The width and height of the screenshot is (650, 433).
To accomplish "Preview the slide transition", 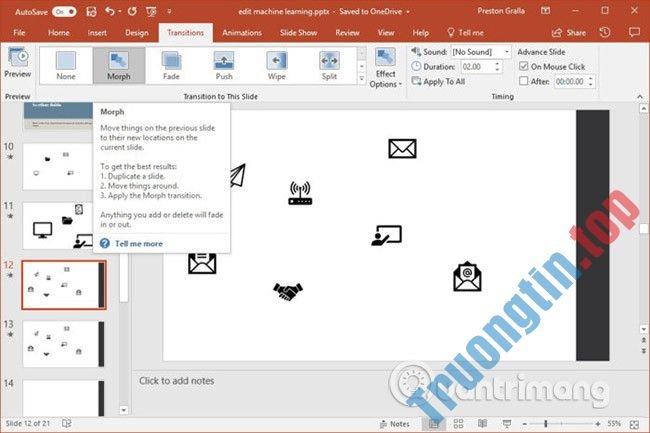I will point(17,63).
